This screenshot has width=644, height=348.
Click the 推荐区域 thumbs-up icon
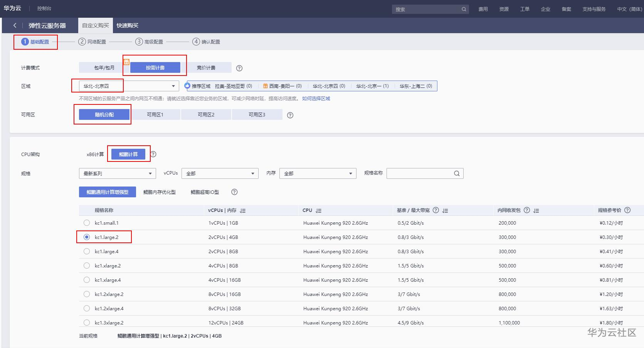(x=187, y=86)
